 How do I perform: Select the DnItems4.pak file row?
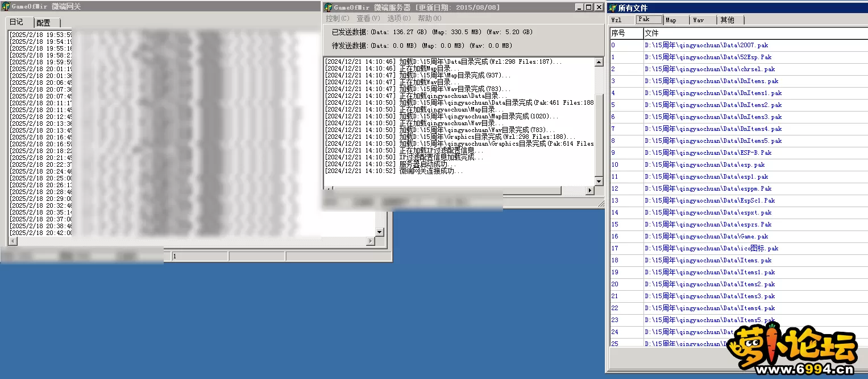click(738, 129)
